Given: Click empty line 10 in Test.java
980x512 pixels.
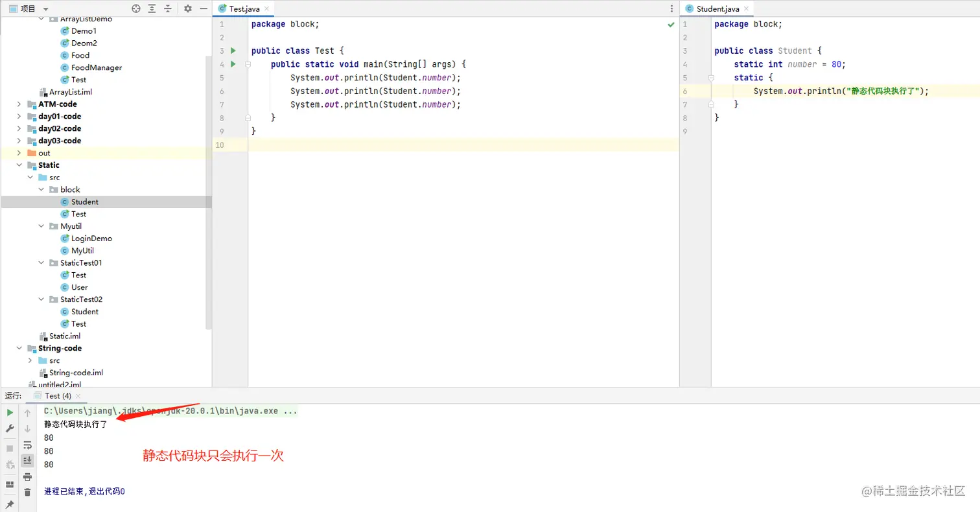Looking at the screenshot, I should click(463, 145).
